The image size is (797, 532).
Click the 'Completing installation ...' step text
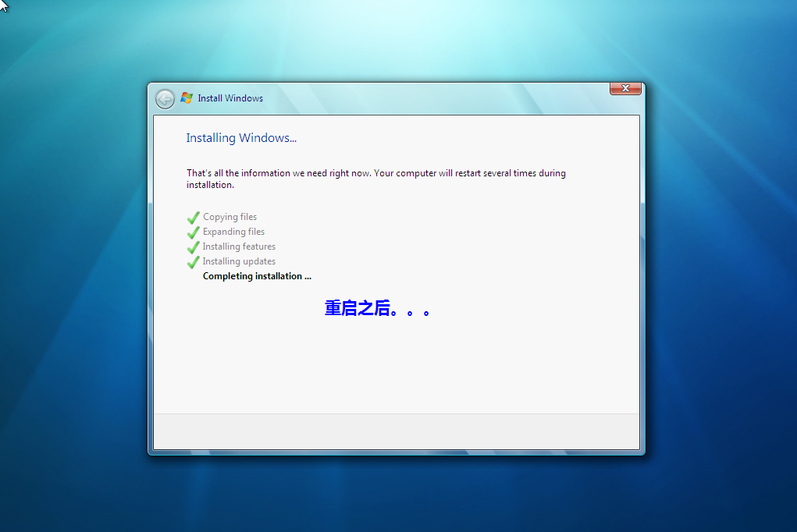coord(257,276)
